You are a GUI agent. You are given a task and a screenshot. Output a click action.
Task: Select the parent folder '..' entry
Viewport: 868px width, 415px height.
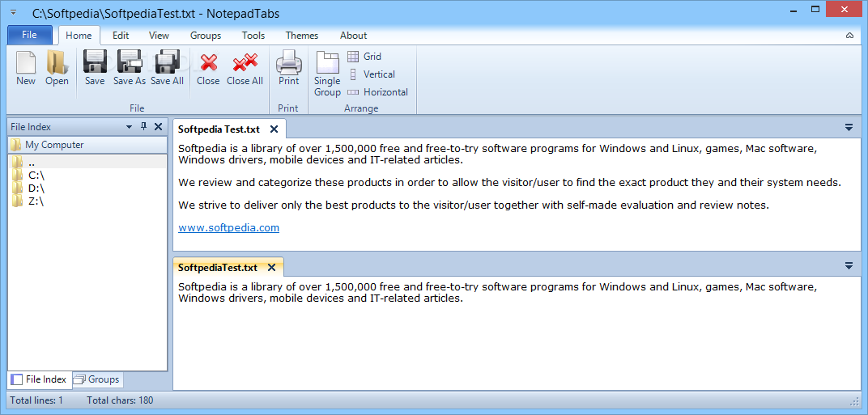(x=87, y=162)
